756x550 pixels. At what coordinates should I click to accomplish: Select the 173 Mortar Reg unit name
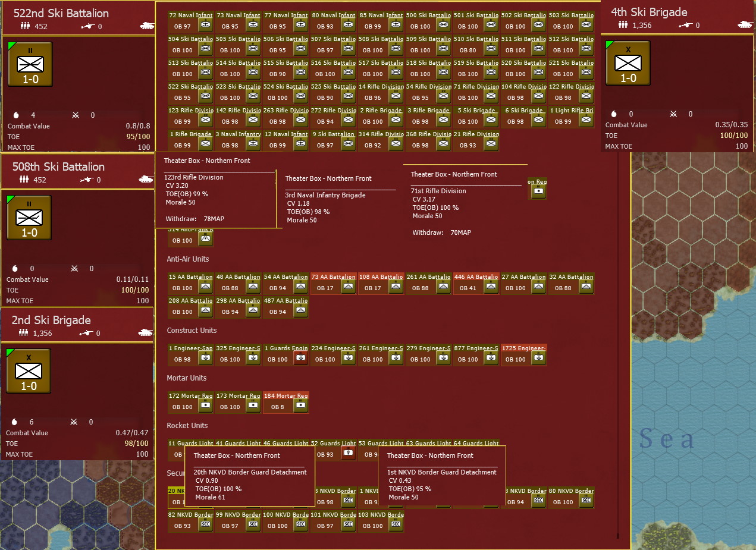pos(238,396)
